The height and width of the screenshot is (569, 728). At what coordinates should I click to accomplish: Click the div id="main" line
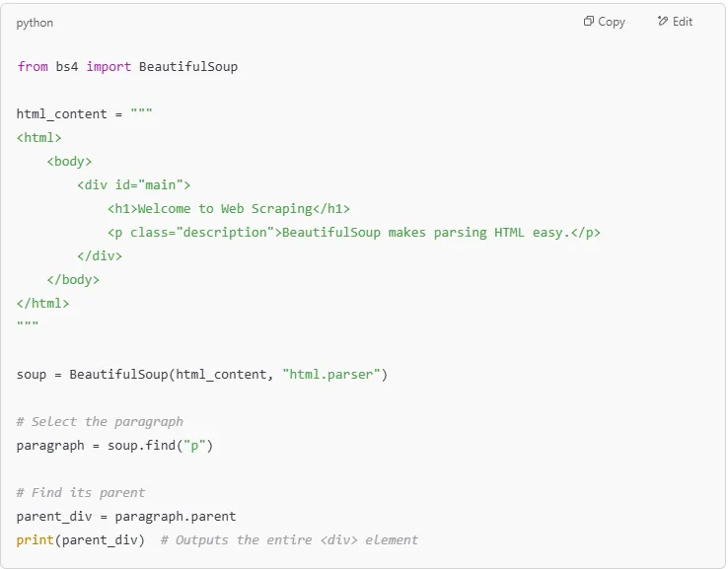click(x=133, y=185)
